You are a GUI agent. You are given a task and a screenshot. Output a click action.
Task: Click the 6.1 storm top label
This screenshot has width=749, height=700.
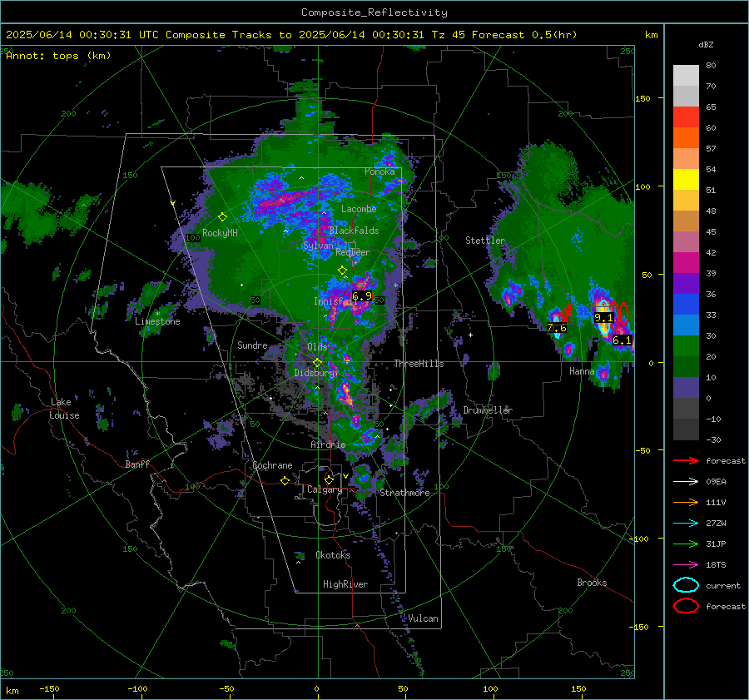click(622, 340)
